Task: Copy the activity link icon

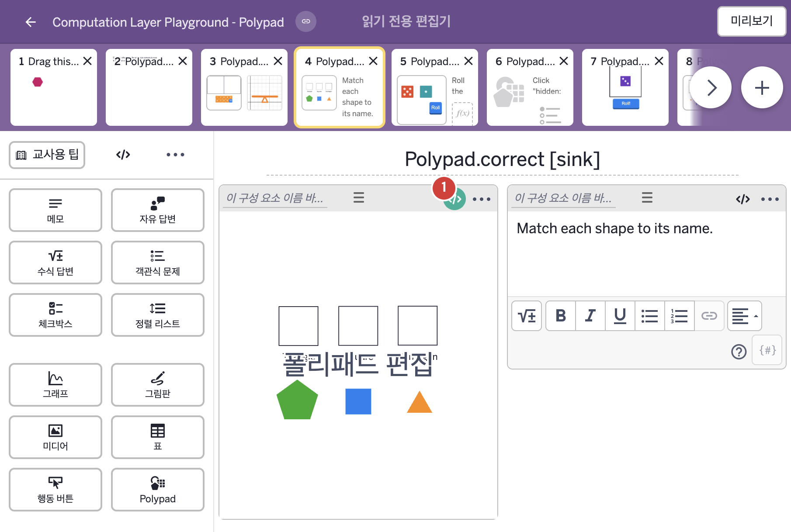Action: [x=306, y=21]
